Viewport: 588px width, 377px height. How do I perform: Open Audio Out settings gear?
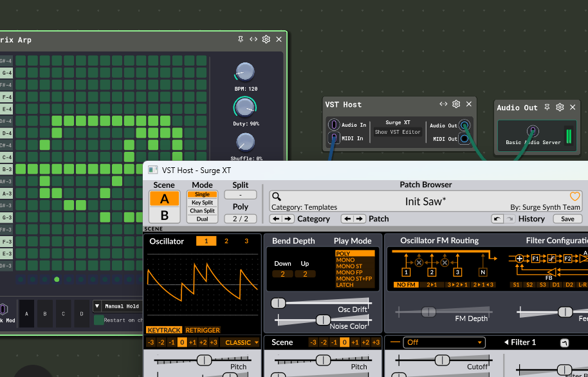point(560,107)
